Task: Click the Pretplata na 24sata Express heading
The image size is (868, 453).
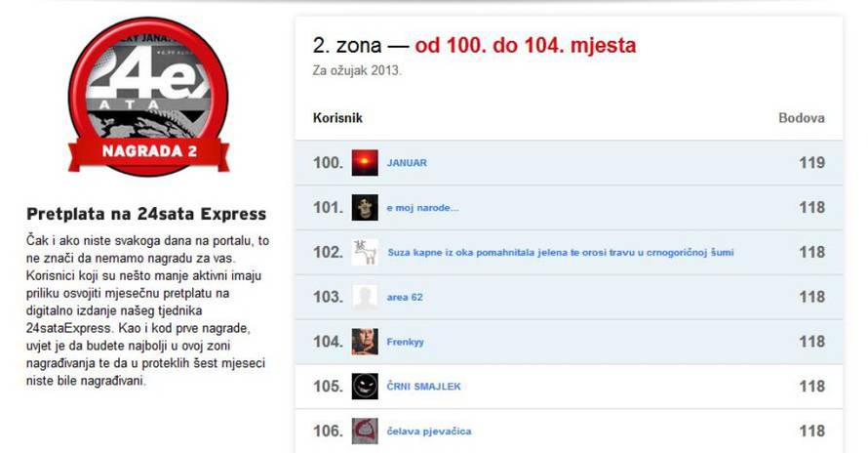Action: click(x=146, y=214)
